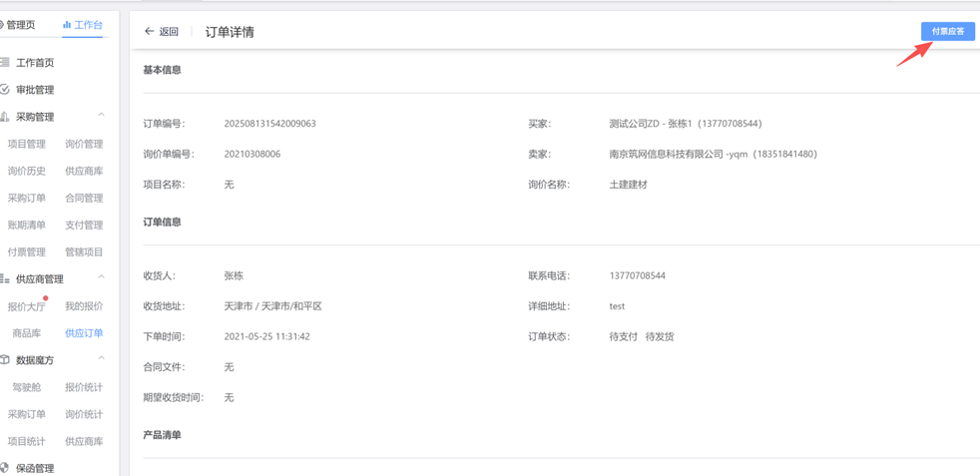Image resolution: width=980 pixels, height=476 pixels.
Task: Click the 工作首页 list icon
Action: pyautogui.click(x=5, y=63)
